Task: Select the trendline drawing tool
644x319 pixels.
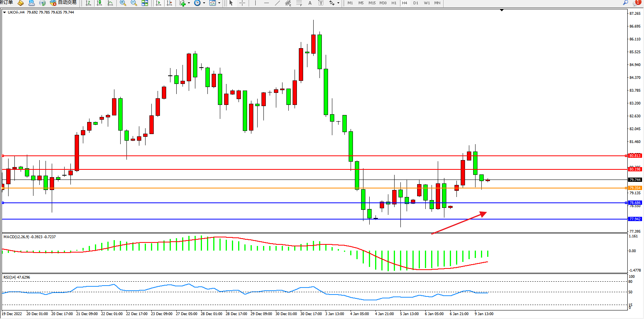Action: pos(277,3)
